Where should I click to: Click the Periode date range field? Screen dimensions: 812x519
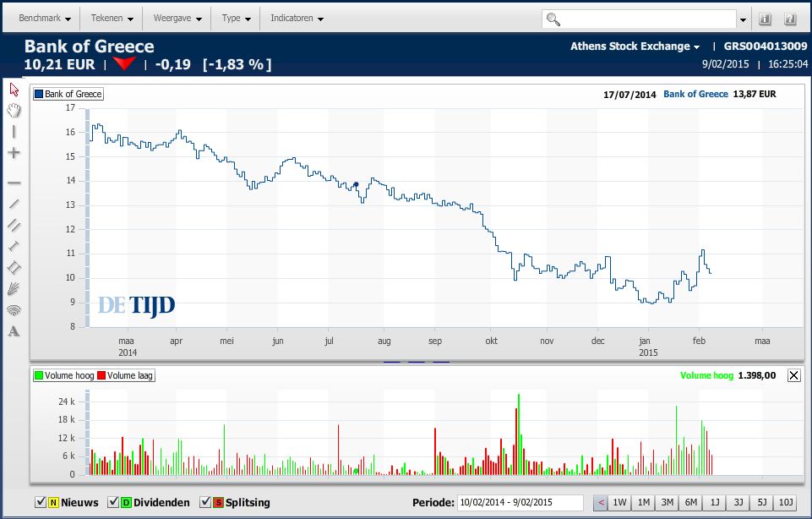520,503
